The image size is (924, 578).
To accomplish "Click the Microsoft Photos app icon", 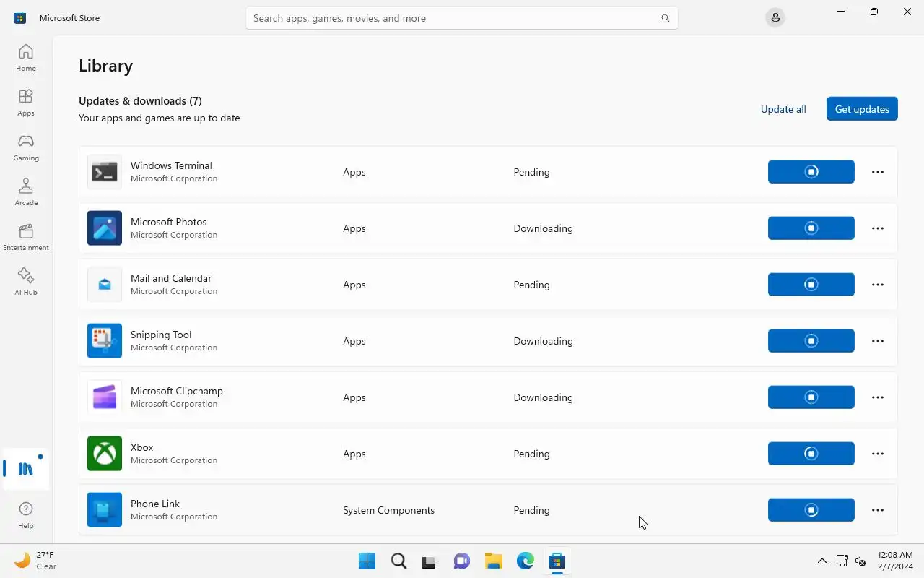I will 105,228.
